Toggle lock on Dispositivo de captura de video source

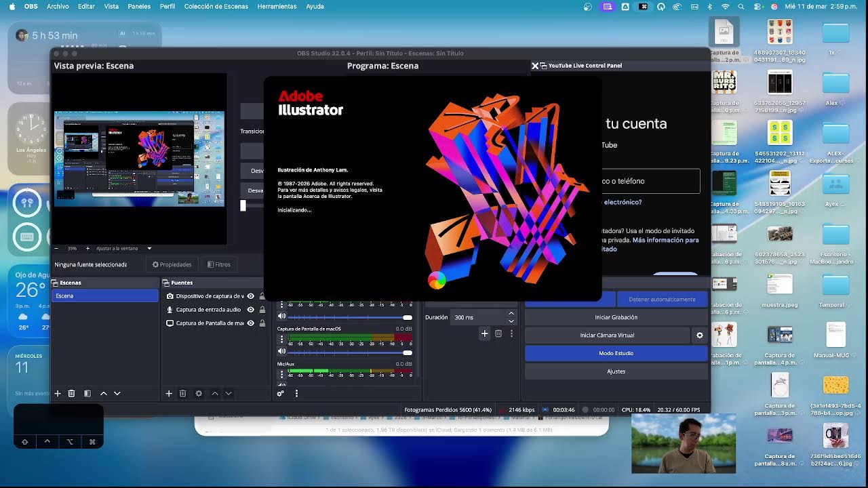tap(262, 296)
